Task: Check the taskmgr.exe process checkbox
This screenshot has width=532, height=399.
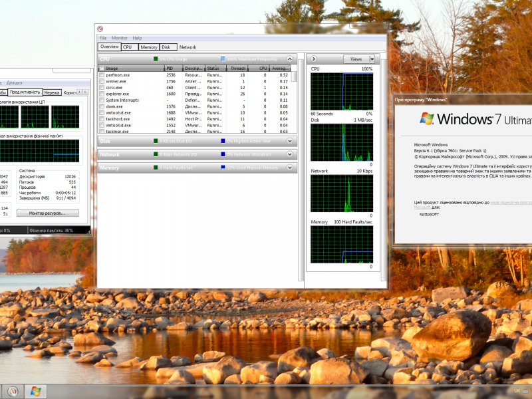Action: coord(102,131)
